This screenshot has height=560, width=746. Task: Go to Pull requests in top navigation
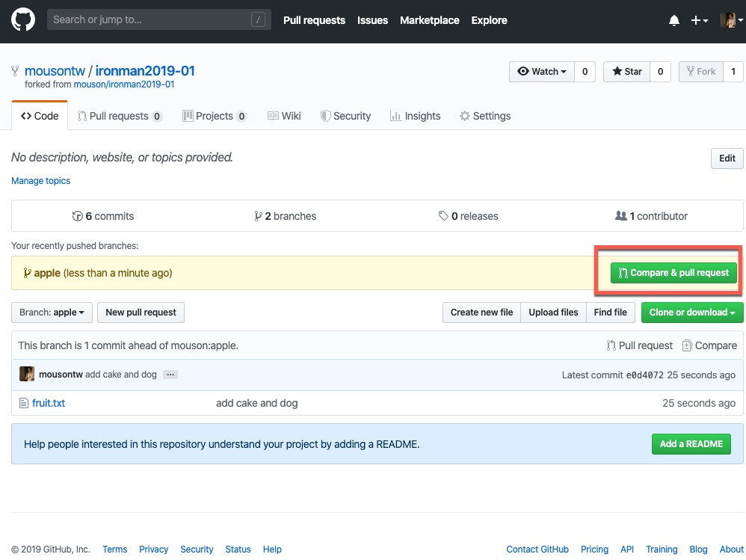[314, 20]
